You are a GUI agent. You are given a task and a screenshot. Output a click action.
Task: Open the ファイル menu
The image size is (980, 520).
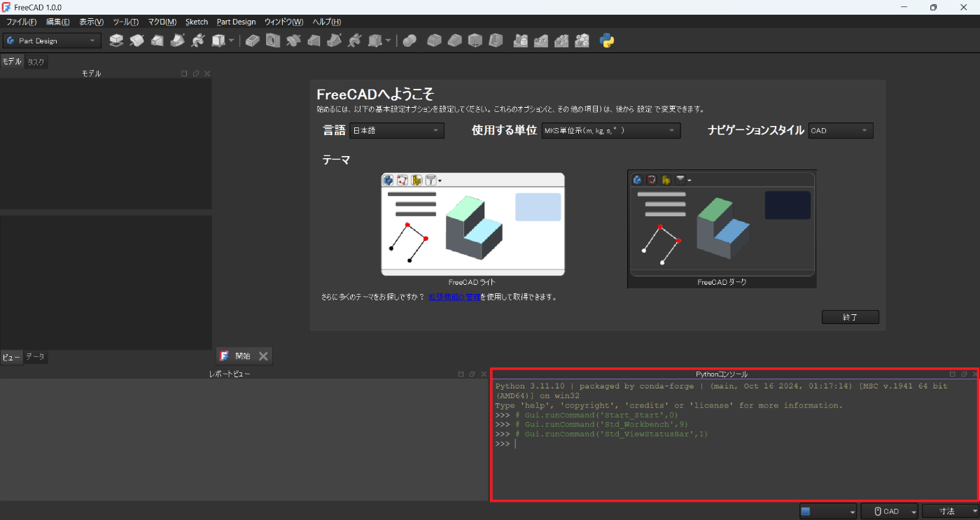coord(21,22)
